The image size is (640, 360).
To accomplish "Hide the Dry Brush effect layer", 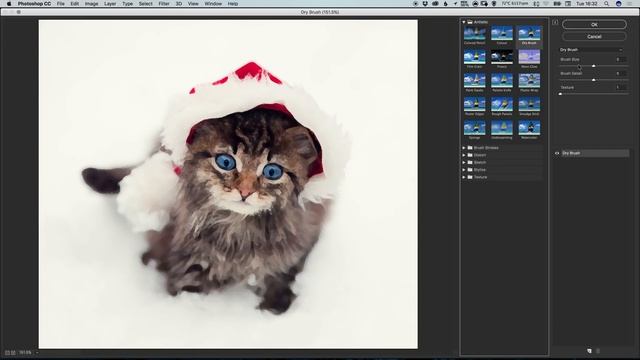I will click(557, 153).
